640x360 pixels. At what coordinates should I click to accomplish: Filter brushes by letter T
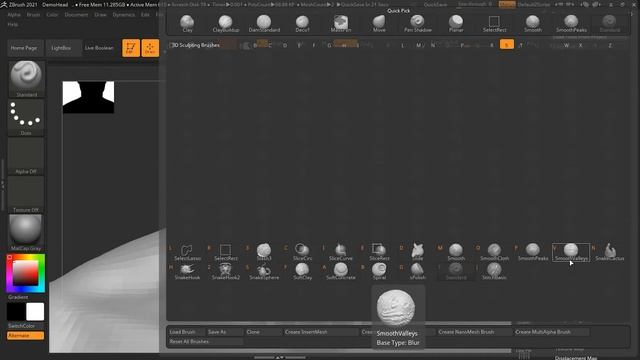click(521, 45)
